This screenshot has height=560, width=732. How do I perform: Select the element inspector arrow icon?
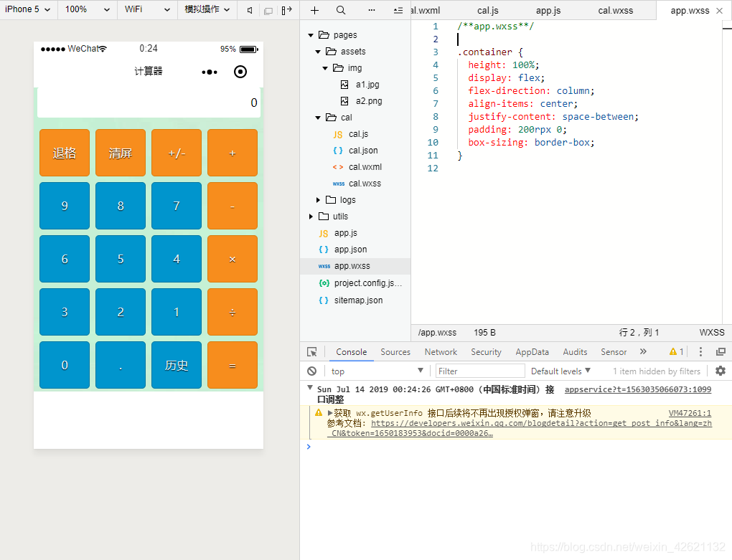pyautogui.click(x=312, y=352)
